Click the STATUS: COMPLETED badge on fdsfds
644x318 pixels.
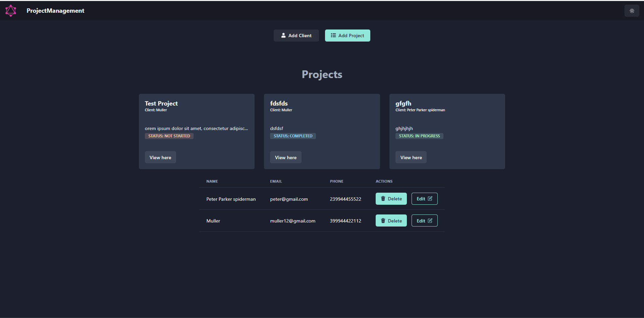[292, 136]
